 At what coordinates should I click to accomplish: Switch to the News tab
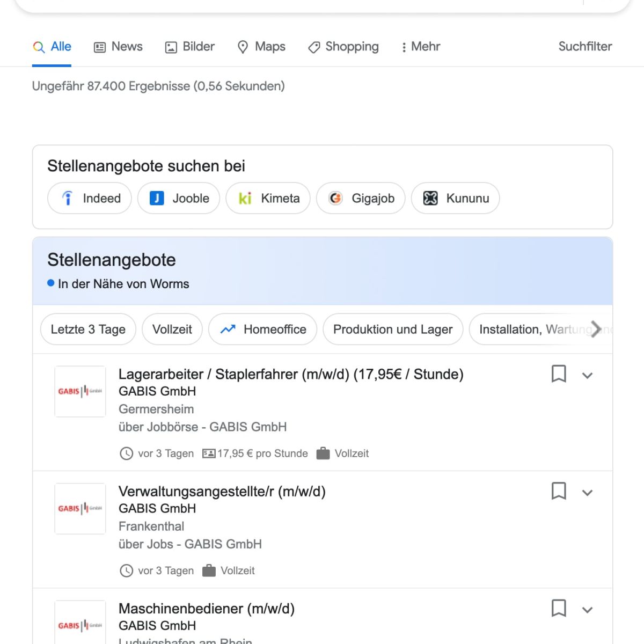(x=118, y=47)
